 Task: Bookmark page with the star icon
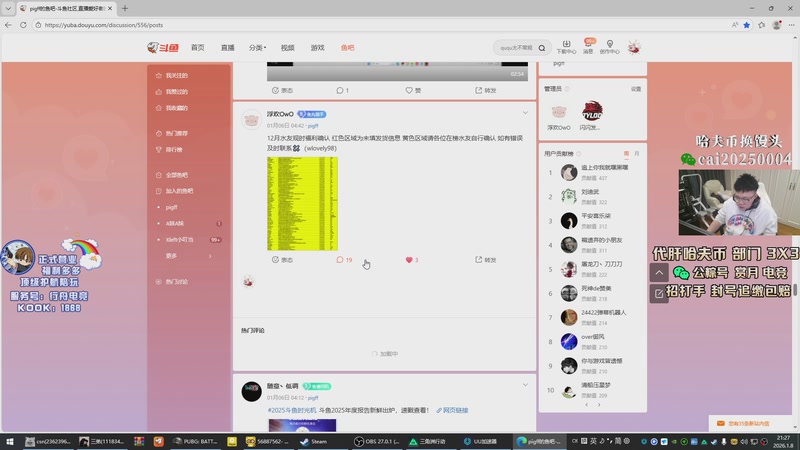tap(746, 24)
